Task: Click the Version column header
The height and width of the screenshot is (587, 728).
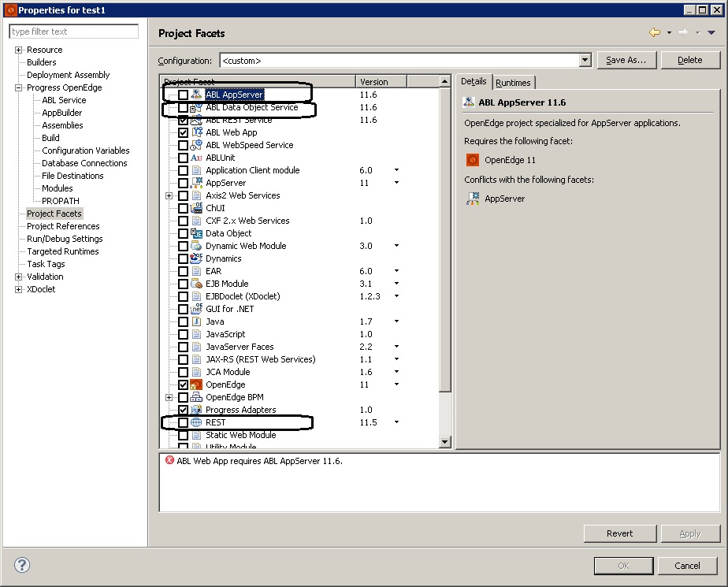Action: [381, 82]
